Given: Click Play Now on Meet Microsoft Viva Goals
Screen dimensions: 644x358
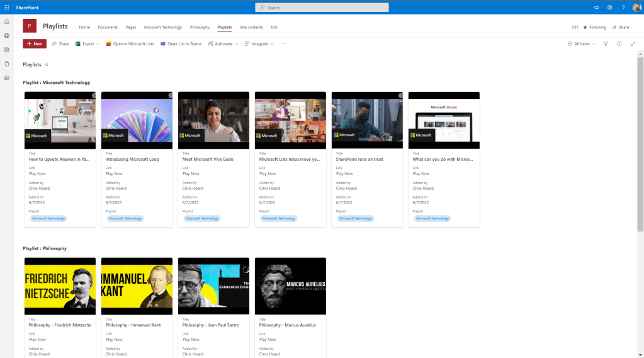Looking at the screenshot, I should pyautogui.click(x=191, y=173).
